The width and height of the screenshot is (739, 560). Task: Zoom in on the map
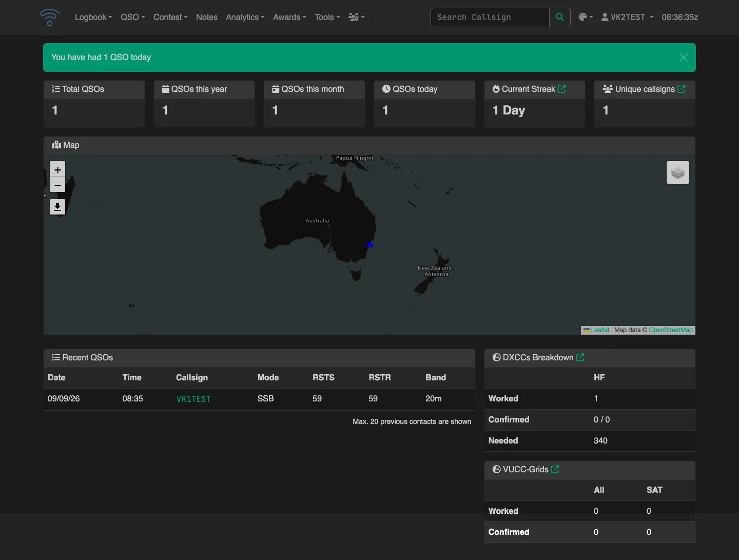(x=57, y=169)
